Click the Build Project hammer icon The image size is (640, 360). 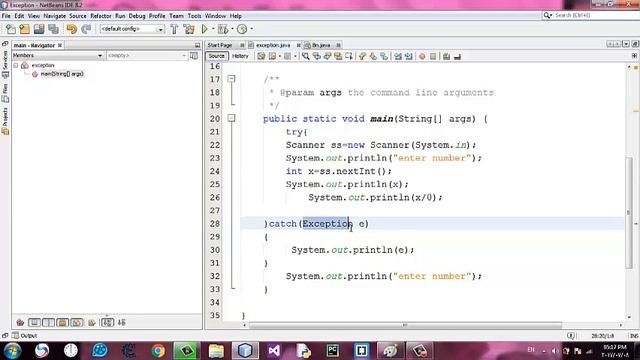pyautogui.click(x=174, y=29)
